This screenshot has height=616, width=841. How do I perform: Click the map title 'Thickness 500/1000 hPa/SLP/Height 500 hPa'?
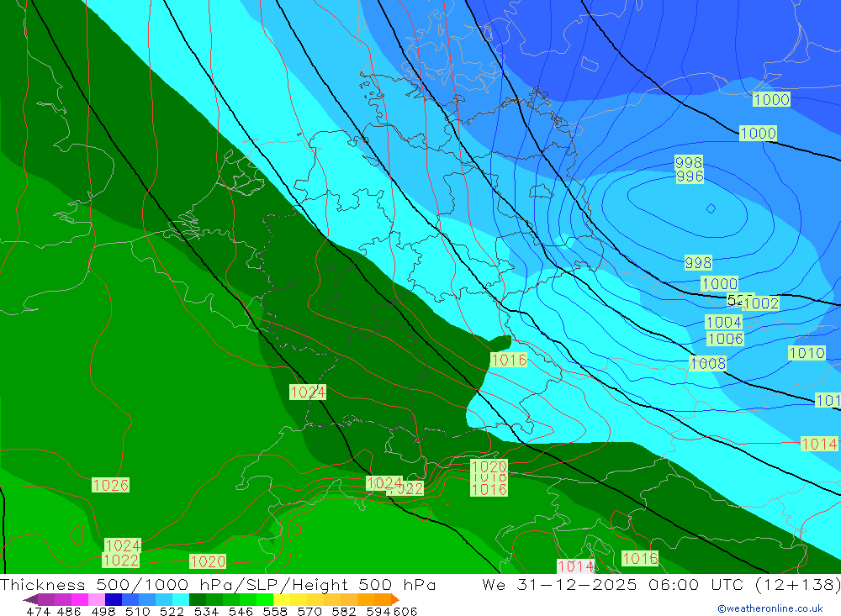click(x=218, y=584)
